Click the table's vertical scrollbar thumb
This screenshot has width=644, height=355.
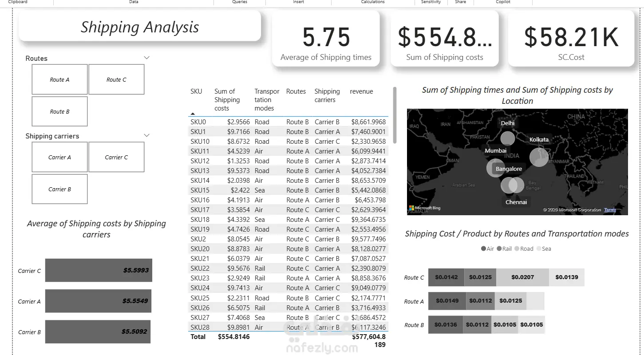click(x=395, y=115)
